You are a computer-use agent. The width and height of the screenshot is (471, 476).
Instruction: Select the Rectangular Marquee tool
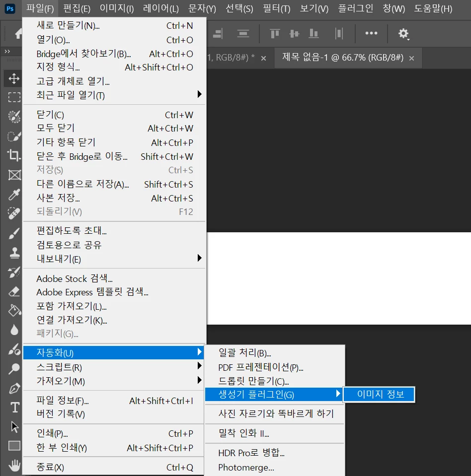tap(14, 97)
